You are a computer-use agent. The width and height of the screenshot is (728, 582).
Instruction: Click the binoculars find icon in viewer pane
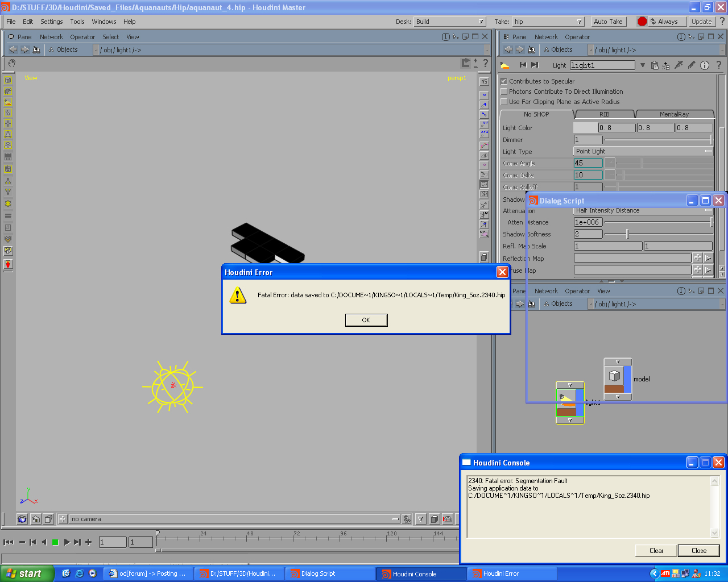pyautogui.click(x=36, y=49)
